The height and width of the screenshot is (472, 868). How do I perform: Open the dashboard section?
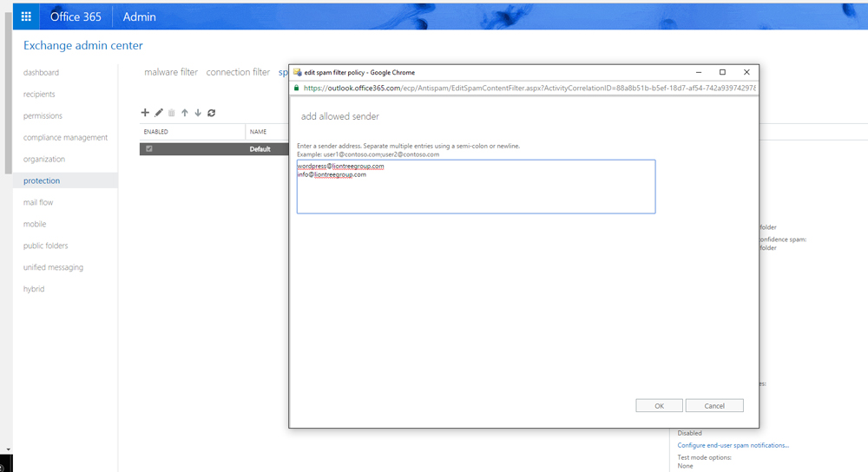pyautogui.click(x=41, y=73)
